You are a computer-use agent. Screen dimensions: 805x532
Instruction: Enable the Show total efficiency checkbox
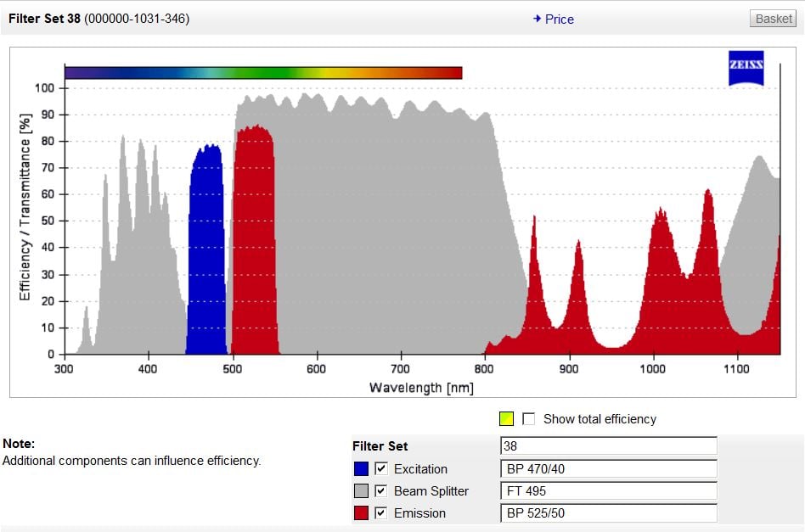pos(529,418)
